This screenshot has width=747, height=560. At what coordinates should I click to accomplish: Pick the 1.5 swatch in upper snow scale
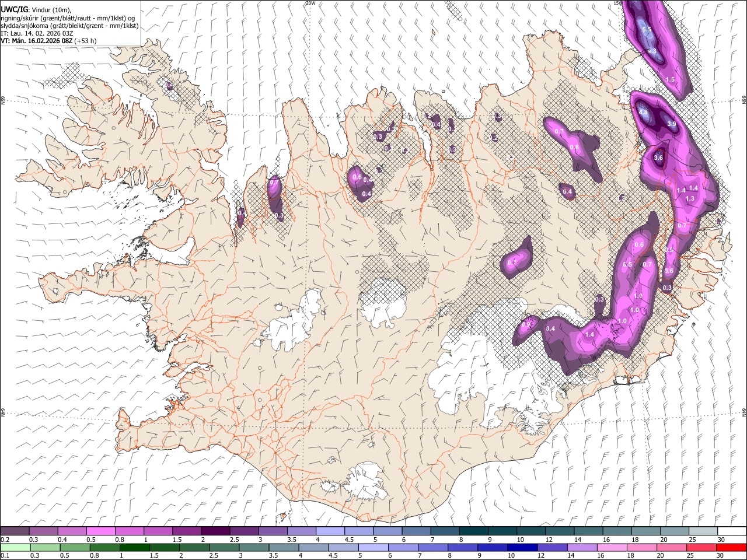187,531
